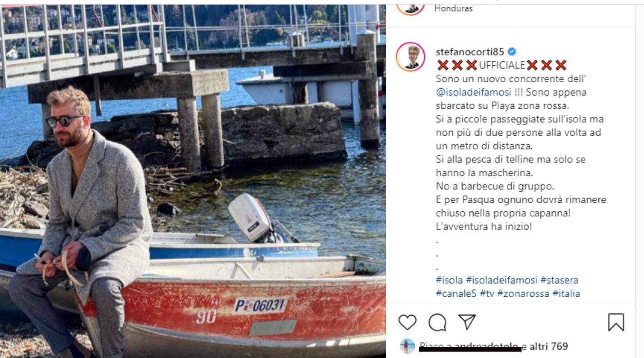Like the post with heart icon

point(407,322)
